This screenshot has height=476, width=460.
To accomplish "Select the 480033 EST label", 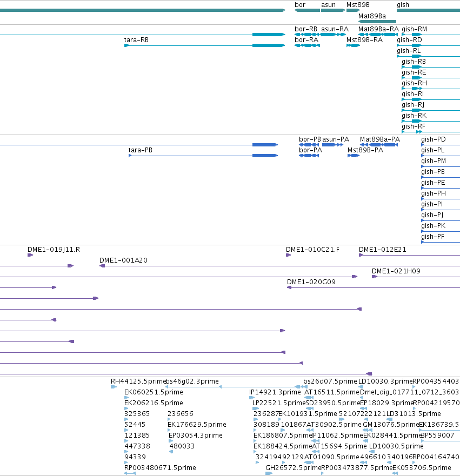I will (182, 446).
